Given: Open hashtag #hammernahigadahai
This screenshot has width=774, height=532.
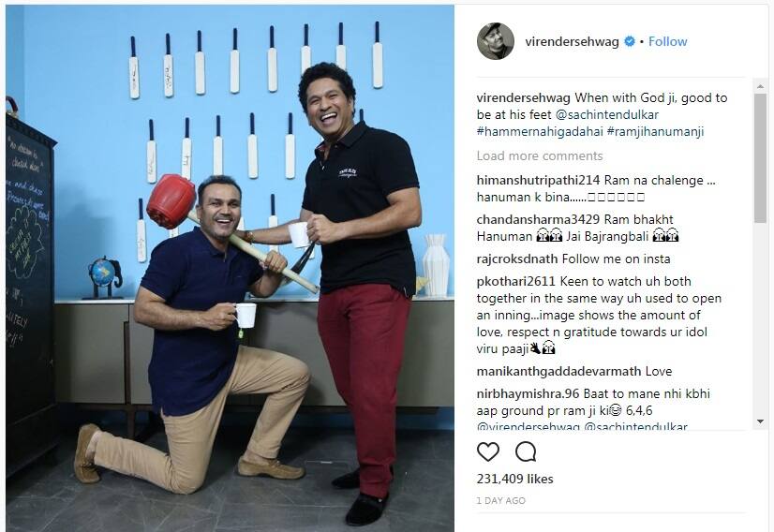Looking at the screenshot, I should pyautogui.click(x=540, y=132).
